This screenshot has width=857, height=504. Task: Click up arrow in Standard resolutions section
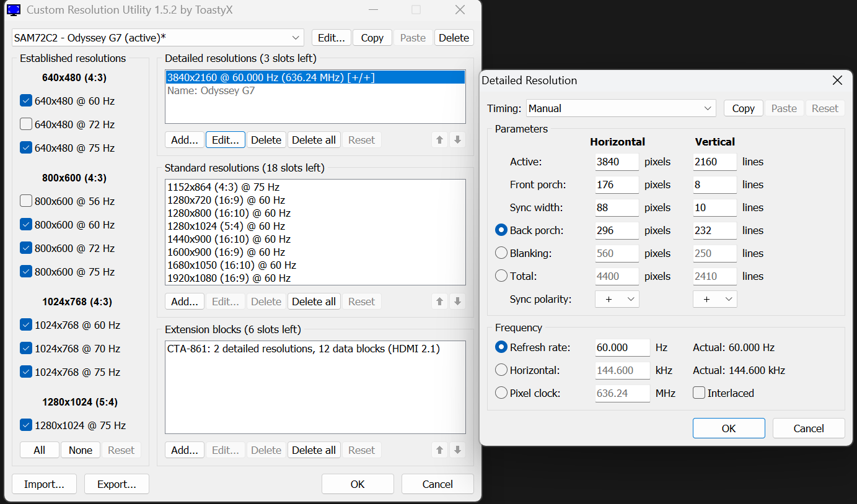click(x=440, y=302)
